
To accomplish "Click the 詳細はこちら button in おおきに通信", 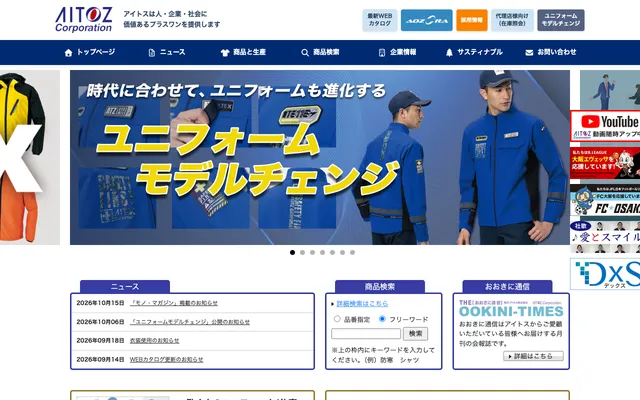I will tap(533, 356).
